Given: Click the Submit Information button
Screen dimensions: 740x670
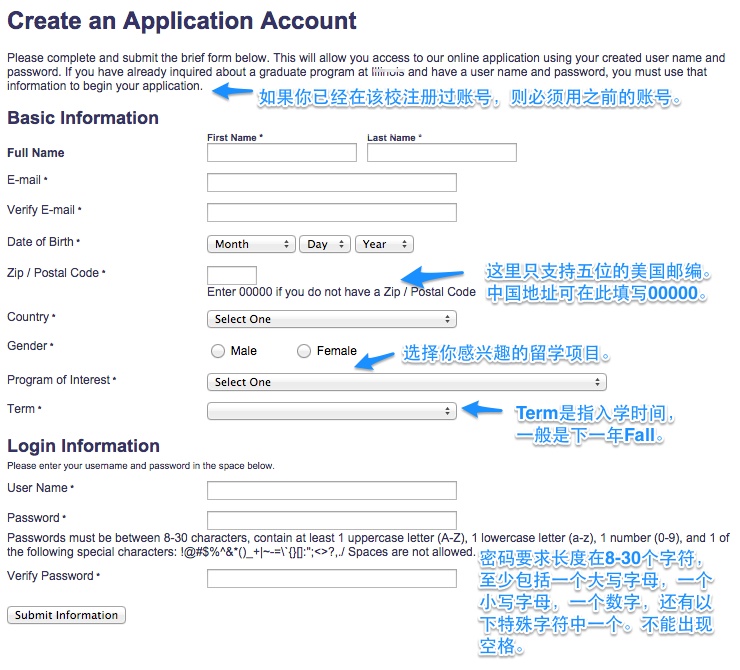Looking at the screenshot, I should coord(67,615).
